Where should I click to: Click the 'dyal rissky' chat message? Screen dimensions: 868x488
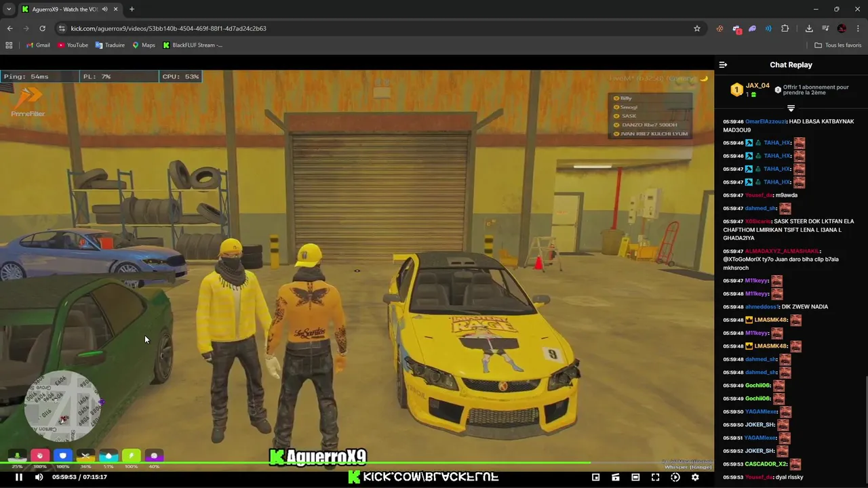789,477
